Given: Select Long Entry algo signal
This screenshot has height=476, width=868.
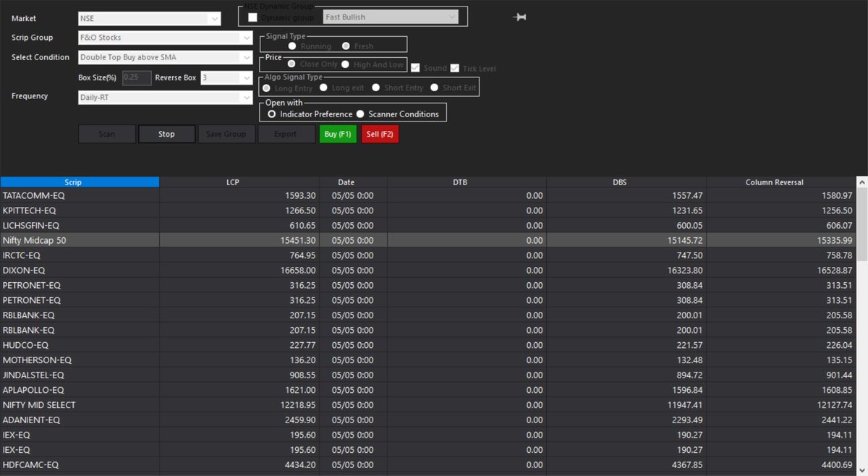Looking at the screenshot, I should click(266, 88).
